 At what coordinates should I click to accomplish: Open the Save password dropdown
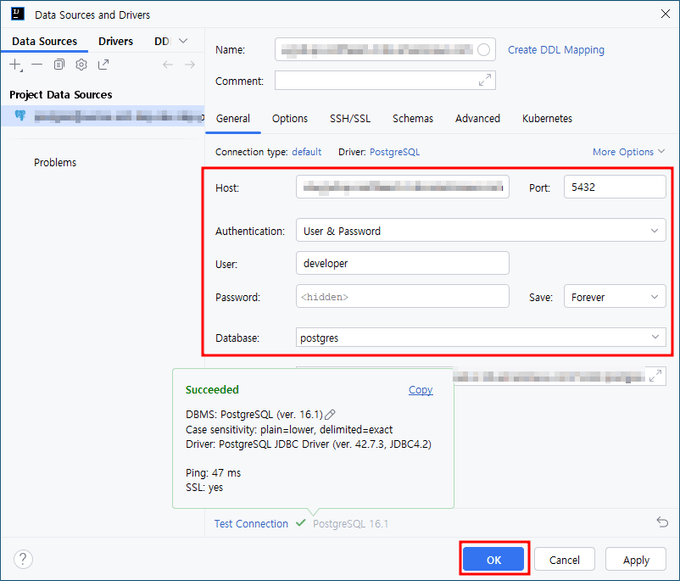614,297
